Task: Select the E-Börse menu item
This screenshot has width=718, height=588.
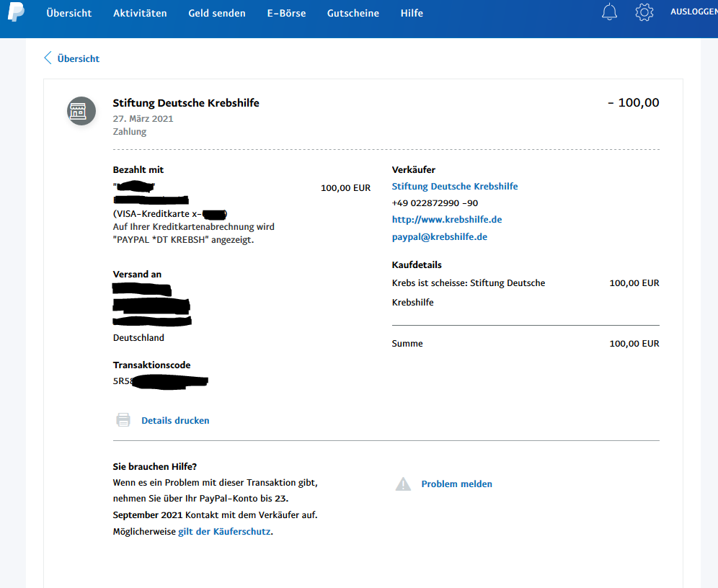Action: (x=286, y=13)
